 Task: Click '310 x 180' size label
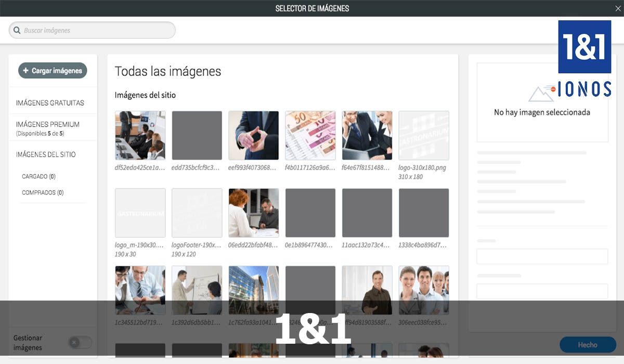point(411,177)
